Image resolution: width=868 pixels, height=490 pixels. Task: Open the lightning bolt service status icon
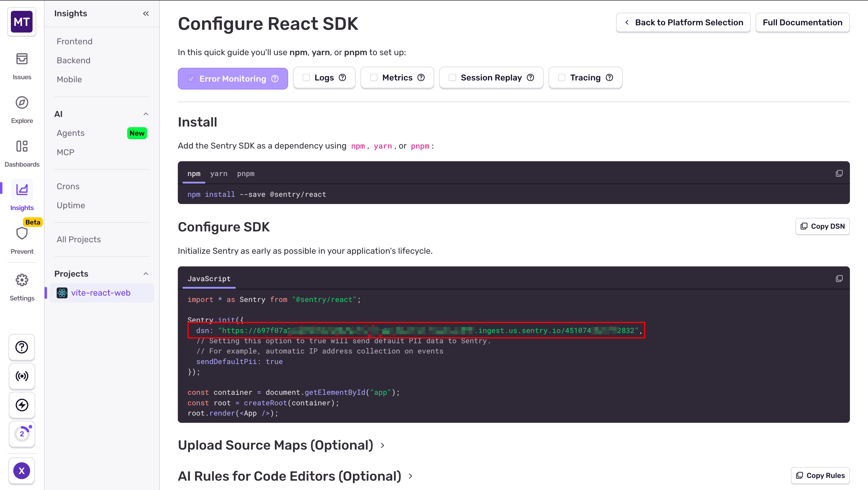pos(22,405)
